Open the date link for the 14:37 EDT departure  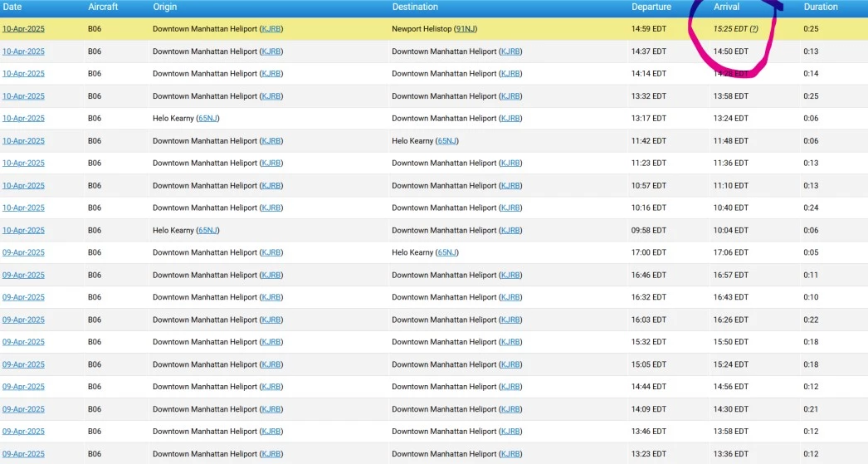pyautogui.click(x=23, y=51)
